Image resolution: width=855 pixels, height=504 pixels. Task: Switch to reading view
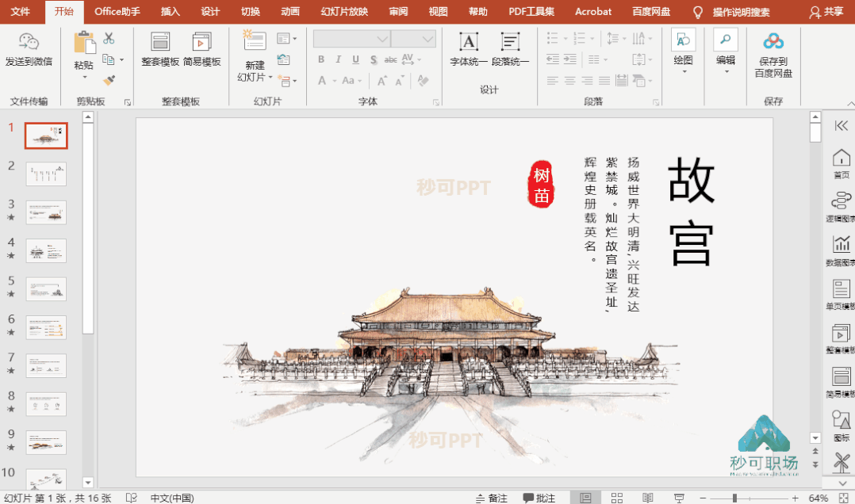(648, 498)
